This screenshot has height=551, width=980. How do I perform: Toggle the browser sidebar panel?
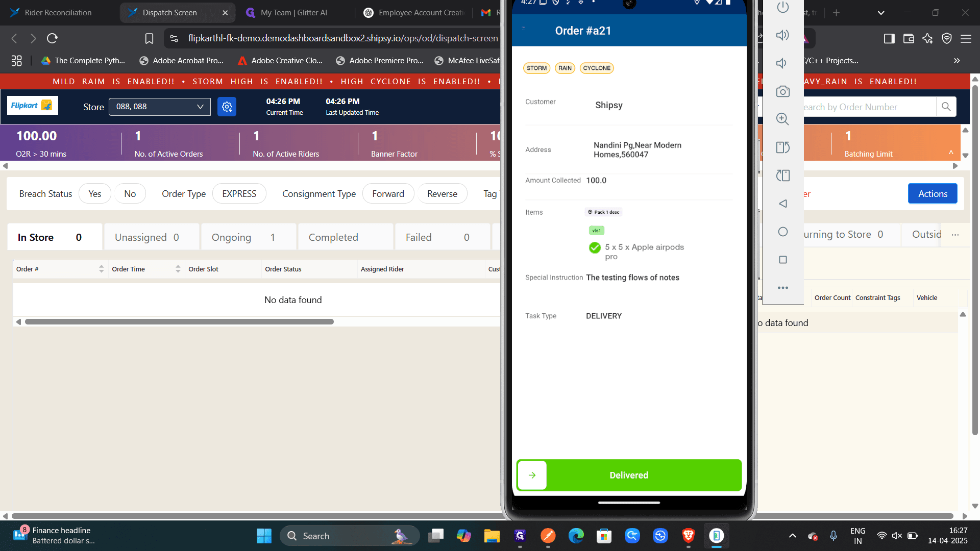pos(889,38)
